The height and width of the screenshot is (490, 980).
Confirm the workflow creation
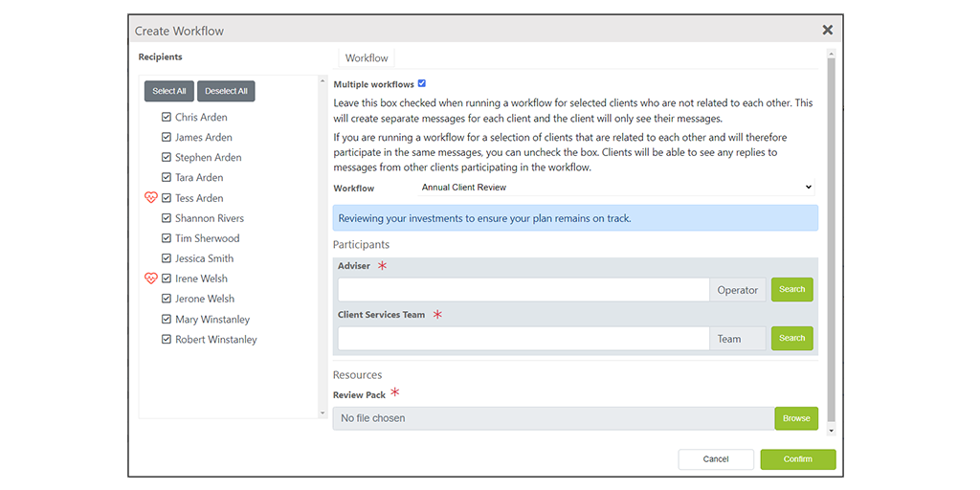(798, 459)
